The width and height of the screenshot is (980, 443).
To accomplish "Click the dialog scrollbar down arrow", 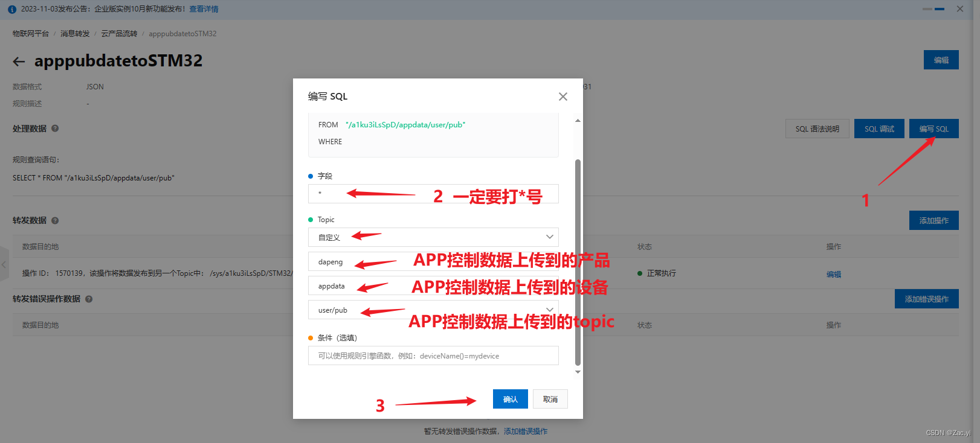I will coord(578,372).
